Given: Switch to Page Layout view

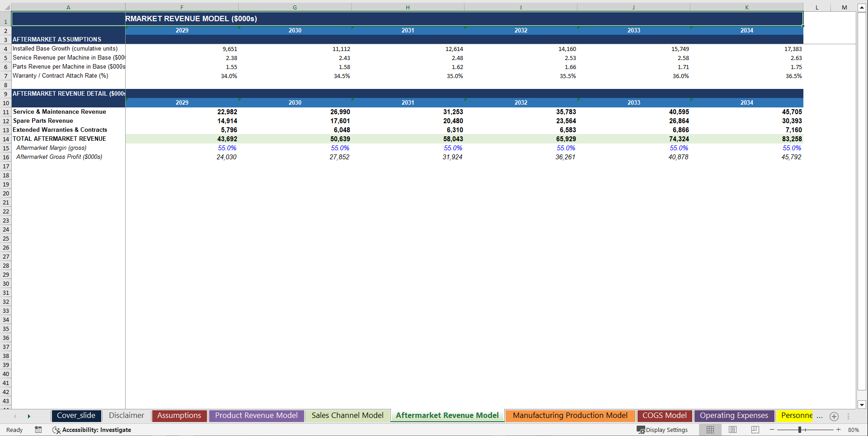Looking at the screenshot, I should [732, 430].
